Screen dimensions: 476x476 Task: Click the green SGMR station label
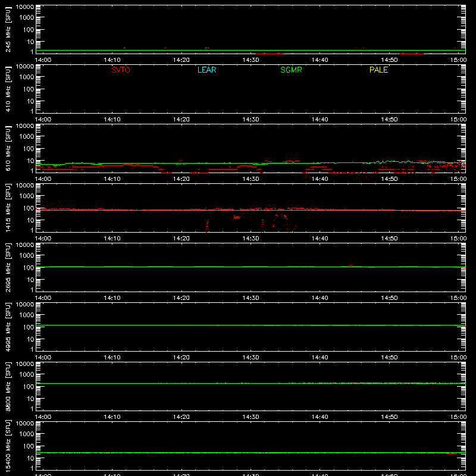[x=291, y=70]
